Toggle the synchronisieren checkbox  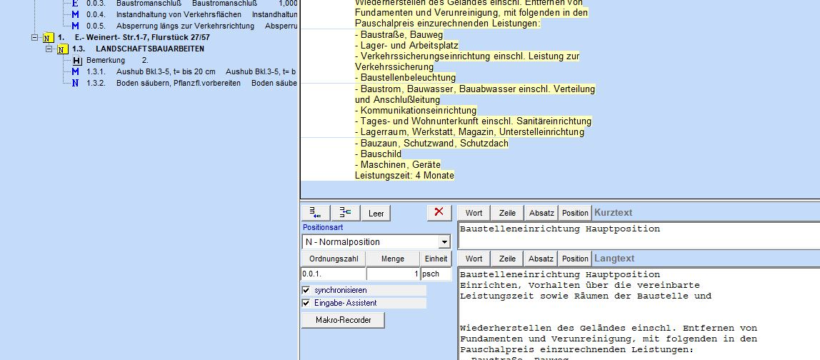tap(306, 290)
